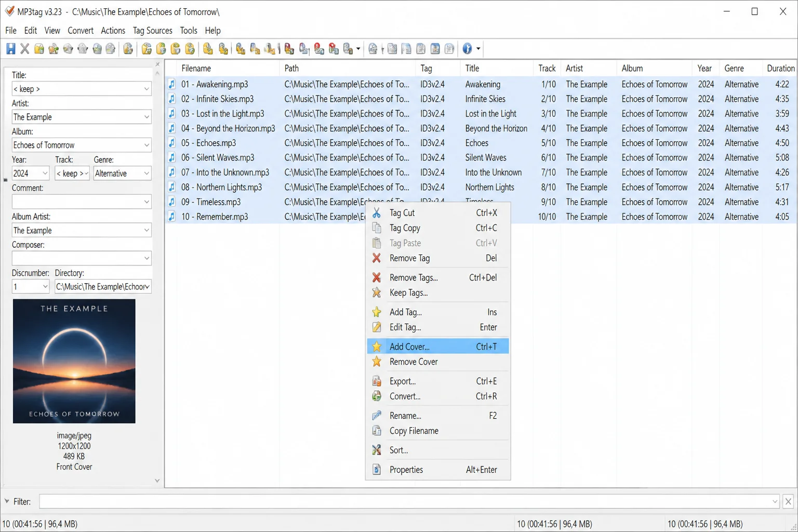Click the Echoes of Tomorrow cover art thumbnail
The height and width of the screenshot is (532, 798).
point(74,361)
